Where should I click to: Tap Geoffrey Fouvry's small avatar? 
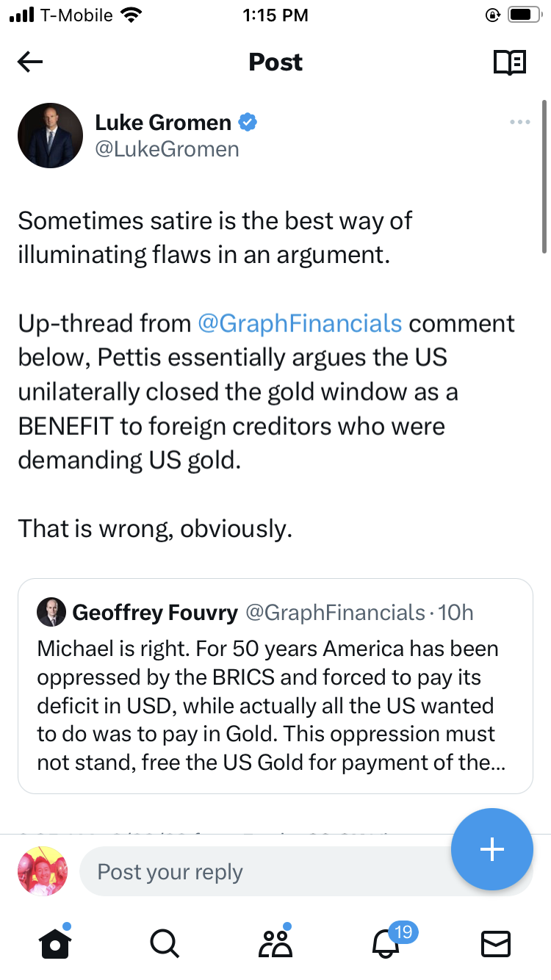tap(51, 613)
